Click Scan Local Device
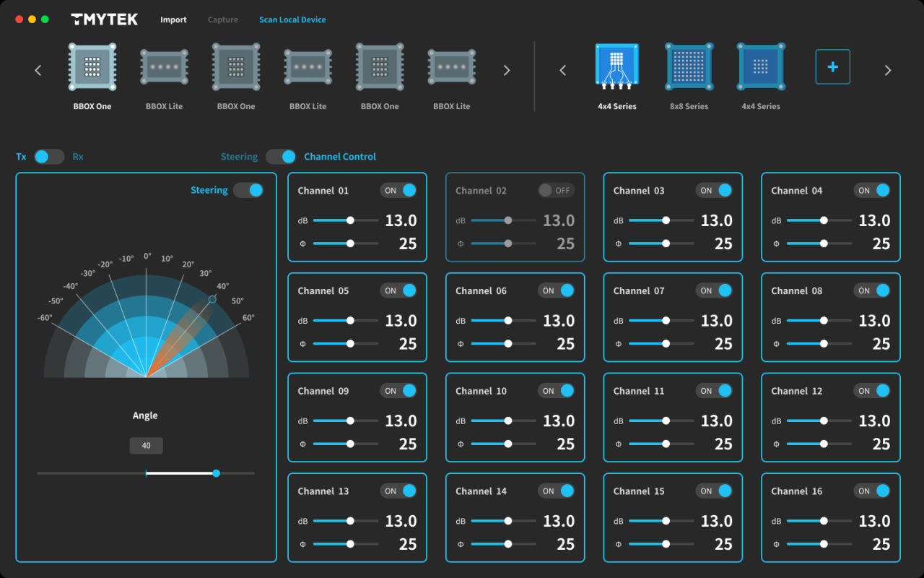Screen dimensions: 924x578 292,20
